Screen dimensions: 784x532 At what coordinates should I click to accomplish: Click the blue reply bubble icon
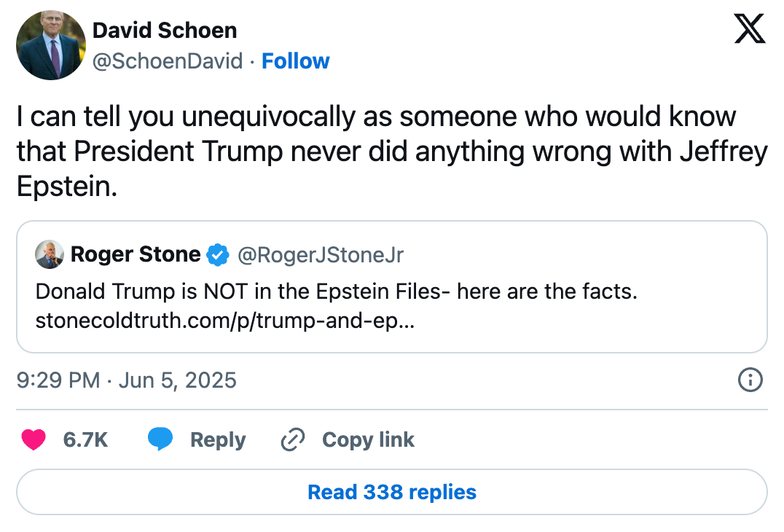pos(160,439)
